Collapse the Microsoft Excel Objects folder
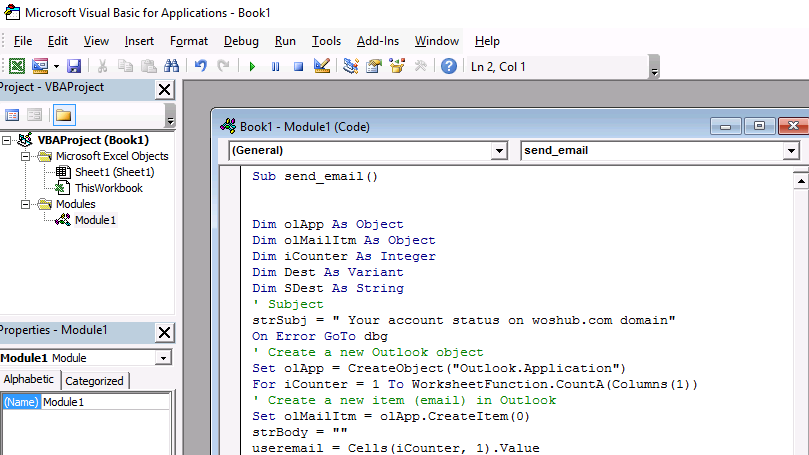 coord(25,156)
